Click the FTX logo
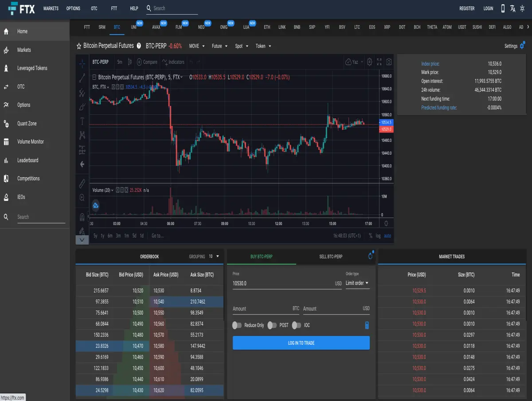 click(x=21, y=8)
